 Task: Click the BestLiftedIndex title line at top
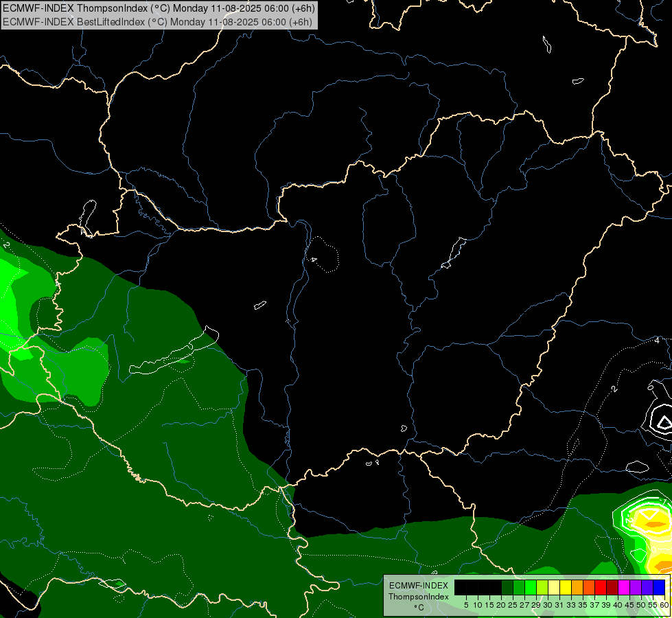click(x=157, y=22)
